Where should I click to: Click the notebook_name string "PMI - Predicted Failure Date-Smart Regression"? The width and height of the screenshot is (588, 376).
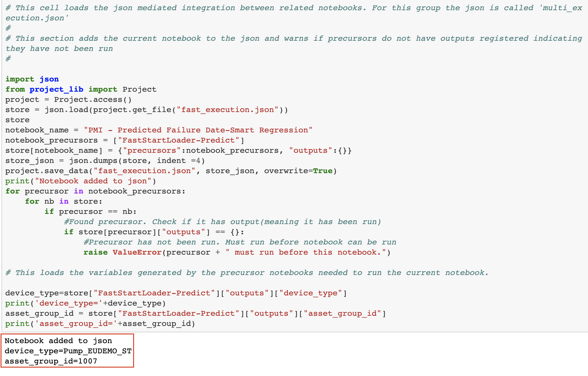(198, 130)
